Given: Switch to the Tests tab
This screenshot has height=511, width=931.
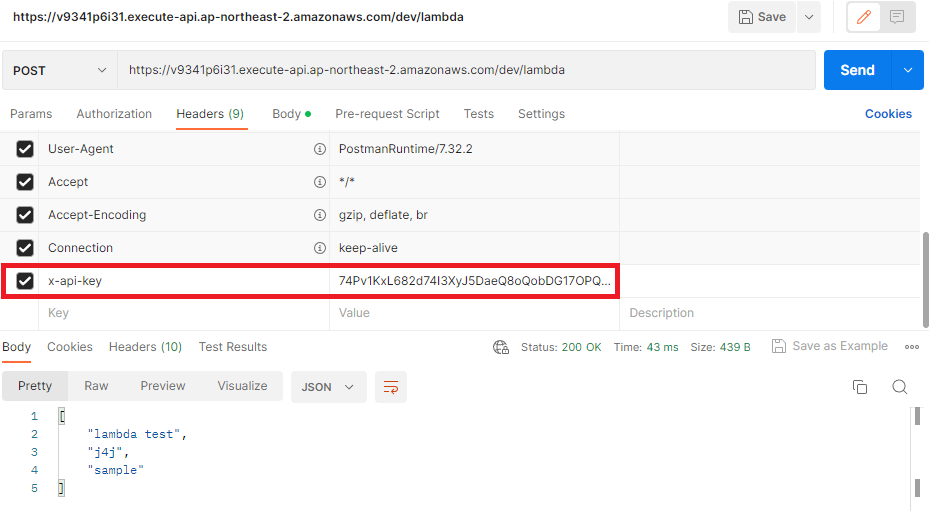Looking at the screenshot, I should 479,114.
